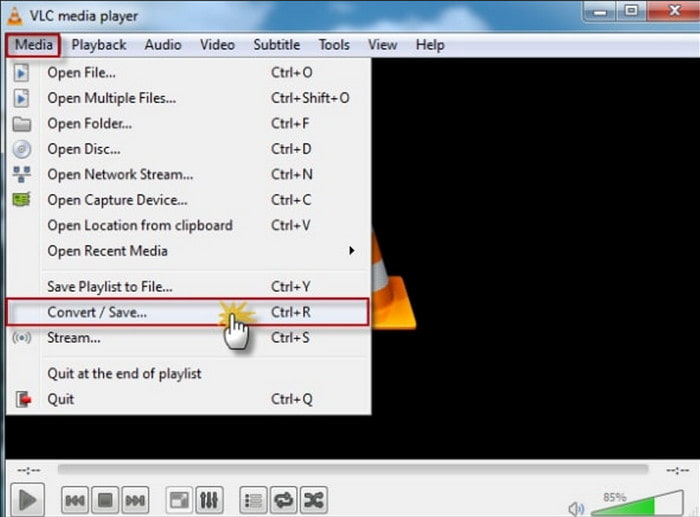Open the Audio menu
Viewport: 700px width, 517px height.
(x=163, y=45)
